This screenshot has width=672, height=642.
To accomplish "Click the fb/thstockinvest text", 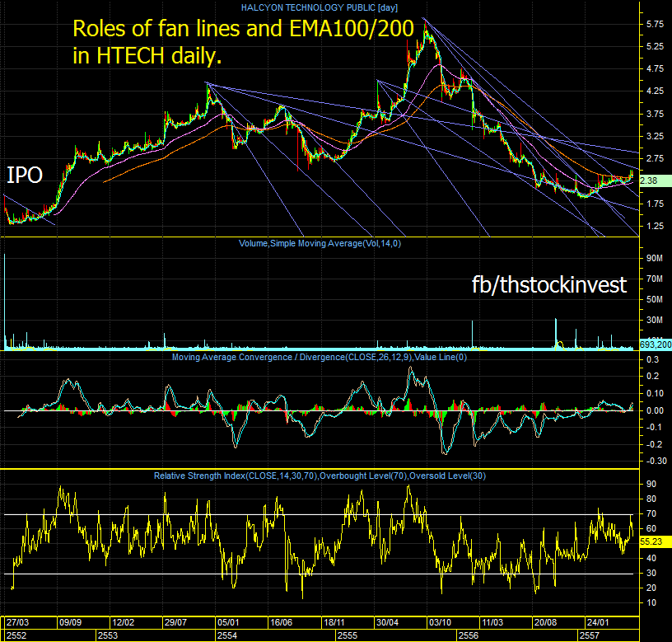I will click(549, 284).
